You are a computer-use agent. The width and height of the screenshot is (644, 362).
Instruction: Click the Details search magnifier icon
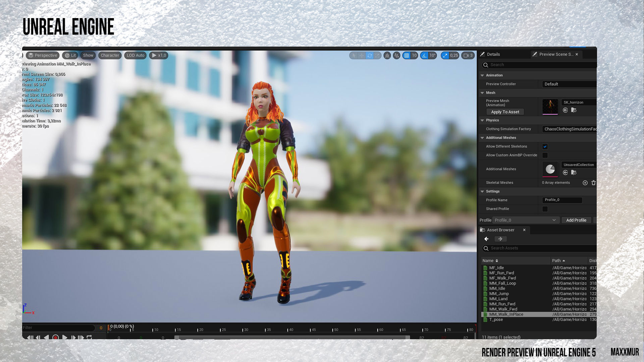485,65
